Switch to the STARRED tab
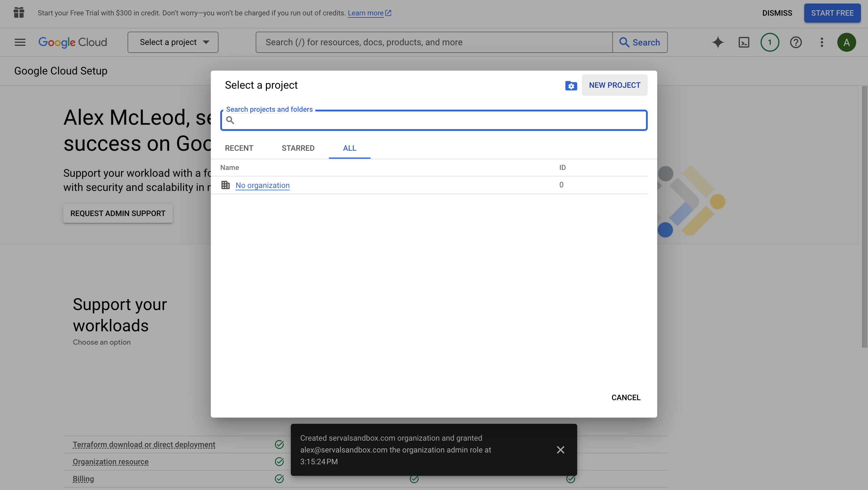The width and height of the screenshot is (868, 490). (298, 148)
